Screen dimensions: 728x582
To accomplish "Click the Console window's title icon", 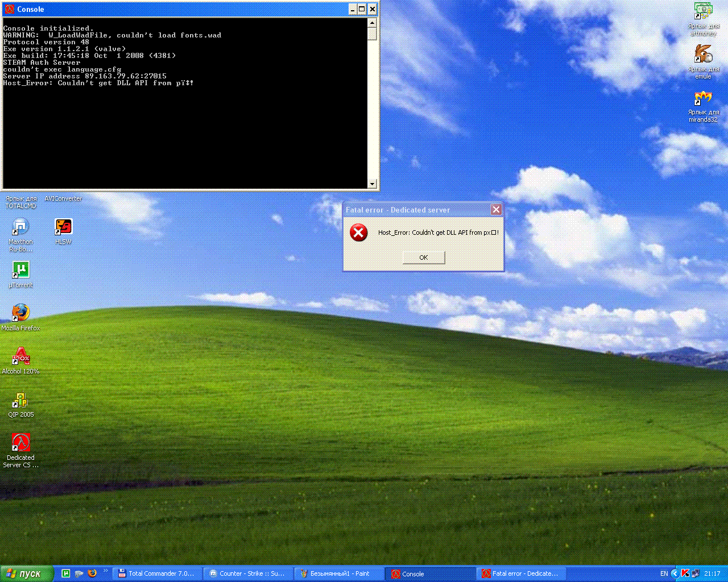I will pos(10,9).
